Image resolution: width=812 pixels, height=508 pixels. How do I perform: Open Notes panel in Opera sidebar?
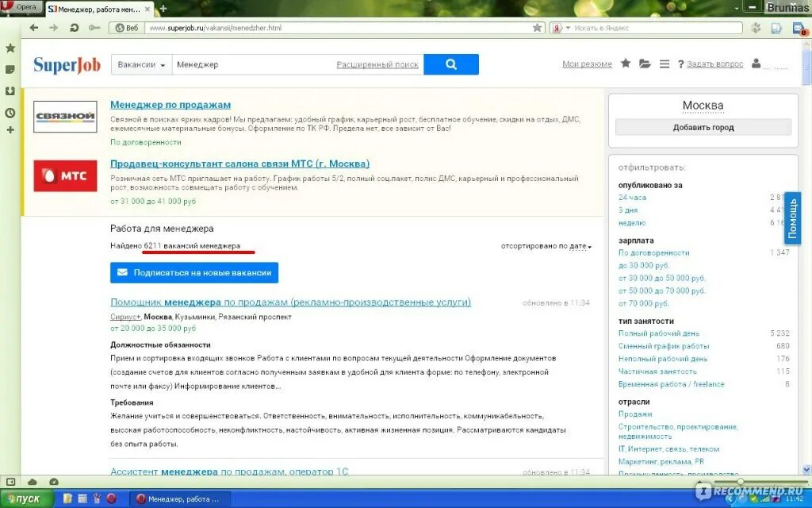pos(10,70)
